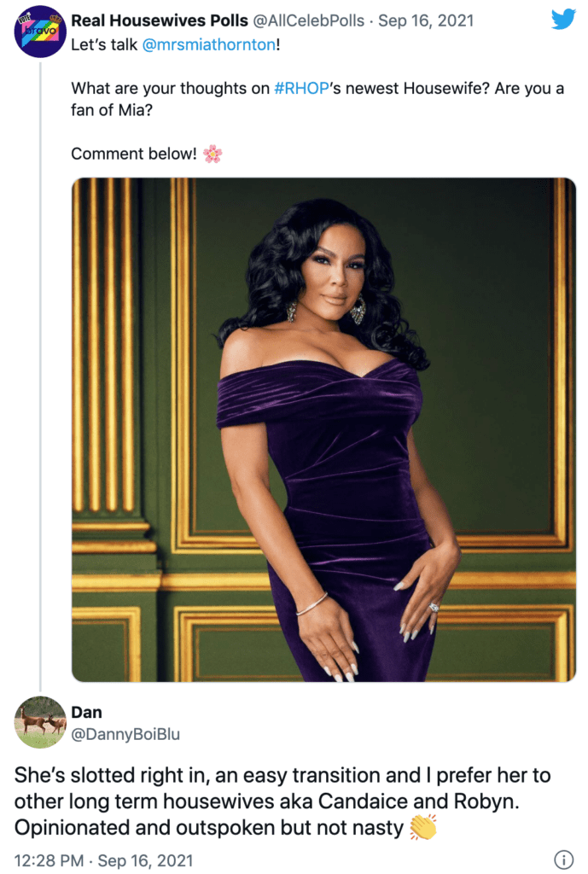Enlarge the purple velvet dress photo
The width and height of the screenshot is (588, 874).
click(323, 430)
